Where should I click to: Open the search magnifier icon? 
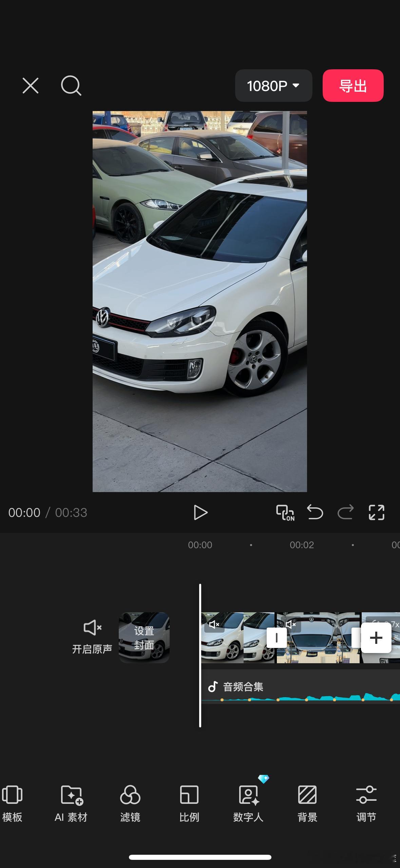pos(71,86)
